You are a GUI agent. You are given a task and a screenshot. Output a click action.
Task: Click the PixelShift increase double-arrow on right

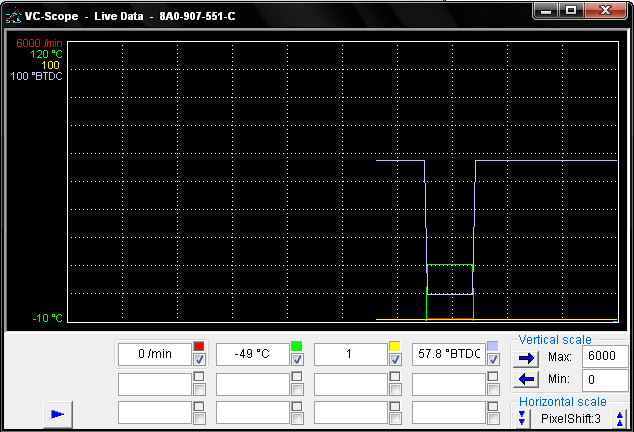(x=620, y=417)
